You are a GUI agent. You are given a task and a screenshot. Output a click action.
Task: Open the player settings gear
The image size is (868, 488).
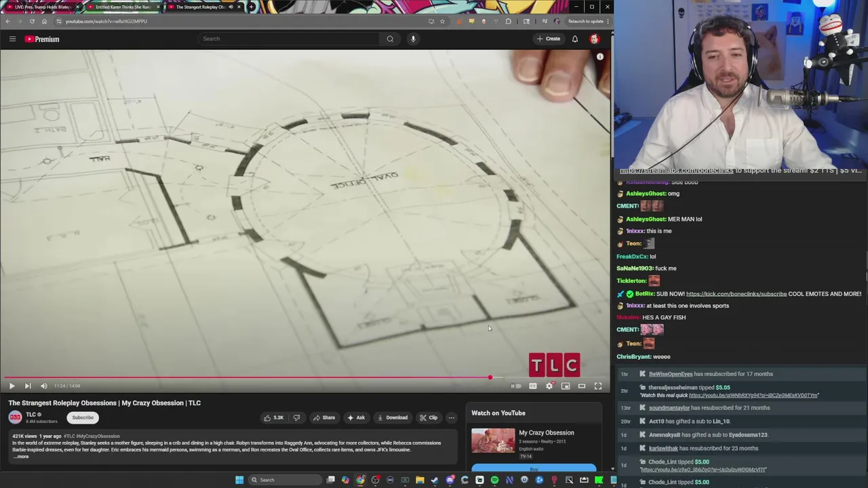[x=549, y=386]
